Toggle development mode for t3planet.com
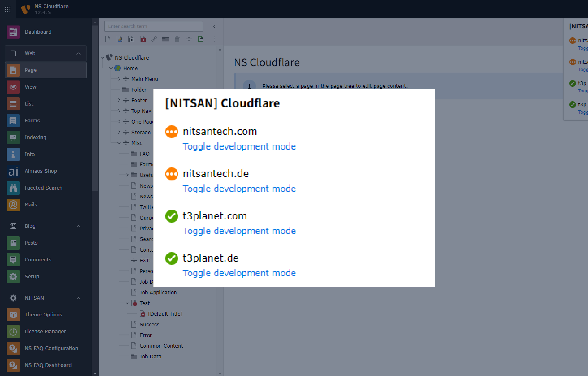This screenshot has width=588, height=376. 239,231
